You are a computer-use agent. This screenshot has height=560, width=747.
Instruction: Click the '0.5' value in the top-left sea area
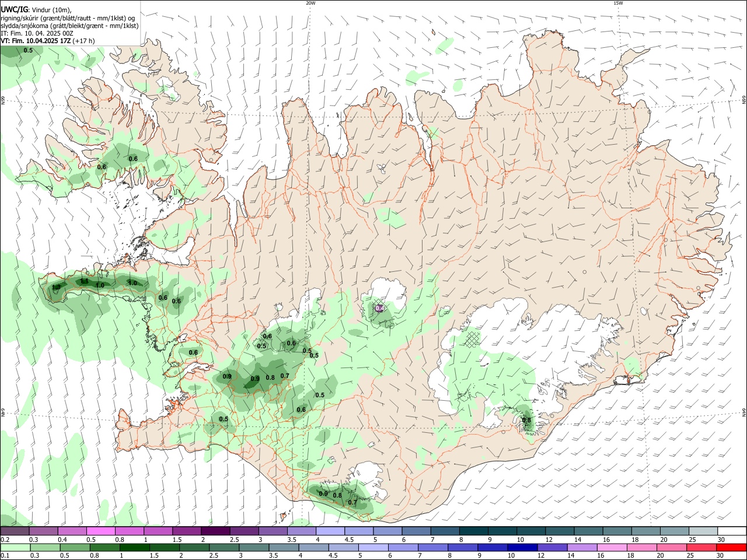tap(28, 51)
